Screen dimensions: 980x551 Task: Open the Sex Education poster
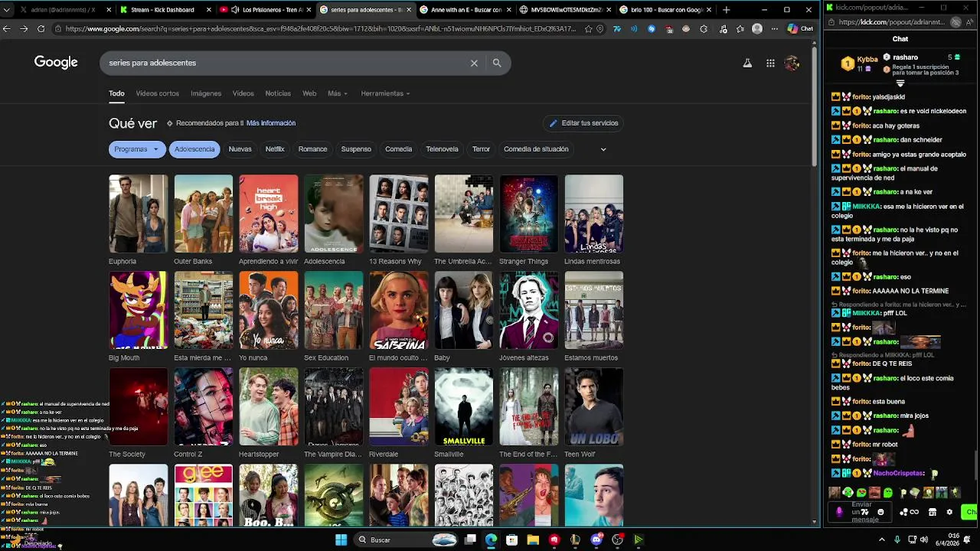[334, 310]
